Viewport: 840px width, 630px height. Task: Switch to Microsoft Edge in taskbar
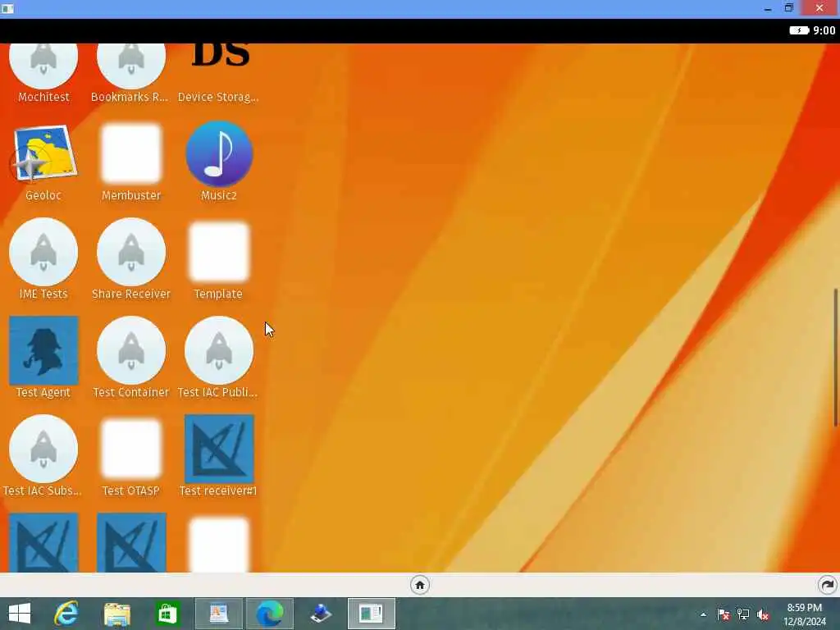[269, 614]
